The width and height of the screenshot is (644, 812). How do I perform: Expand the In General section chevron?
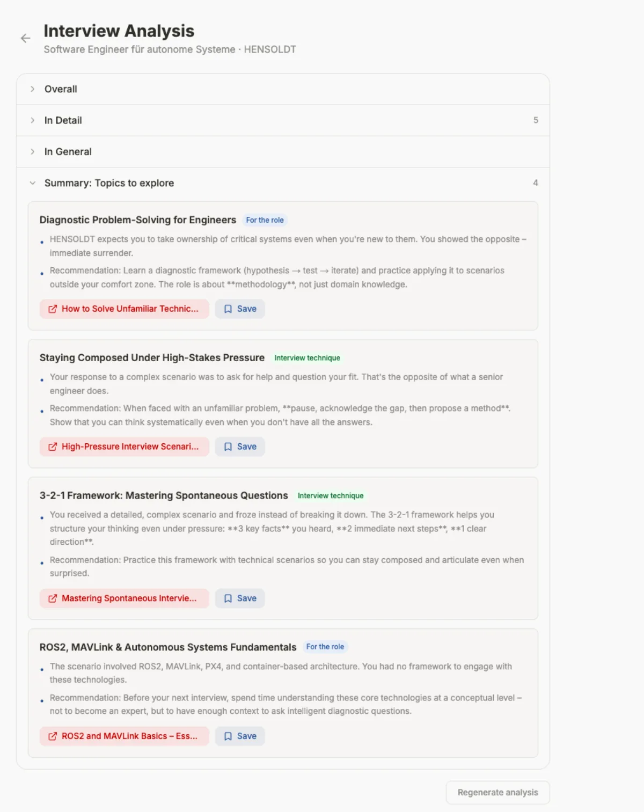point(33,152)
